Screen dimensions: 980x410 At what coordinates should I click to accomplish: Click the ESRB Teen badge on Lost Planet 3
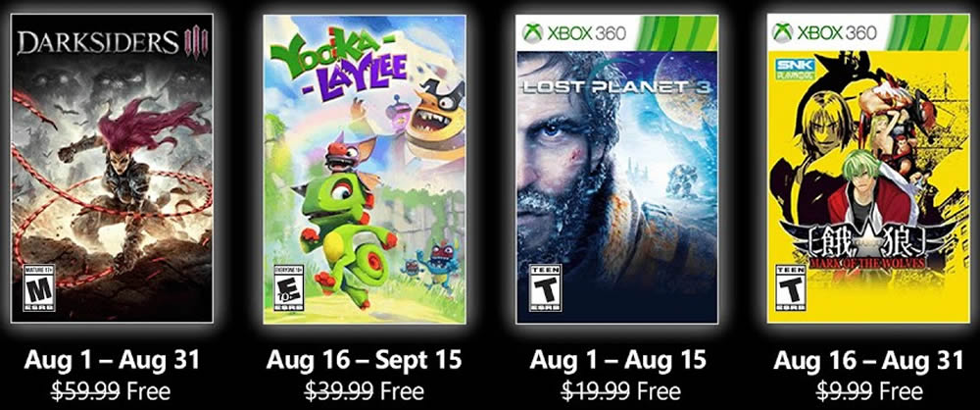546,288
